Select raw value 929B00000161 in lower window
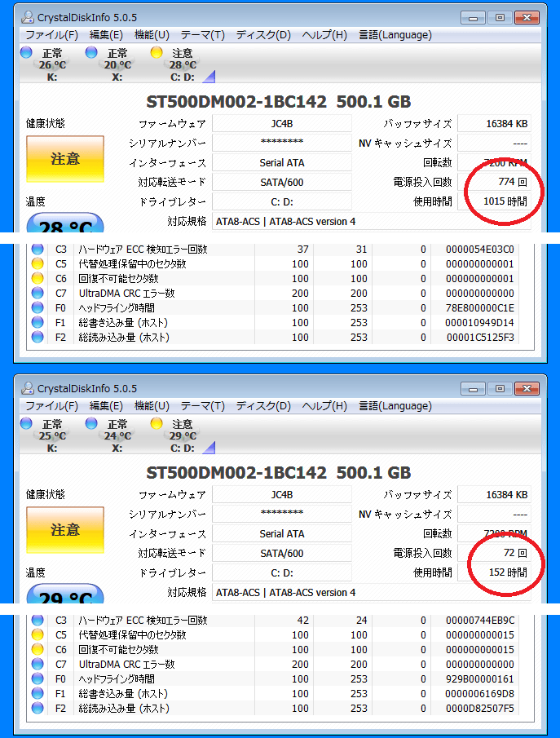 480,678
